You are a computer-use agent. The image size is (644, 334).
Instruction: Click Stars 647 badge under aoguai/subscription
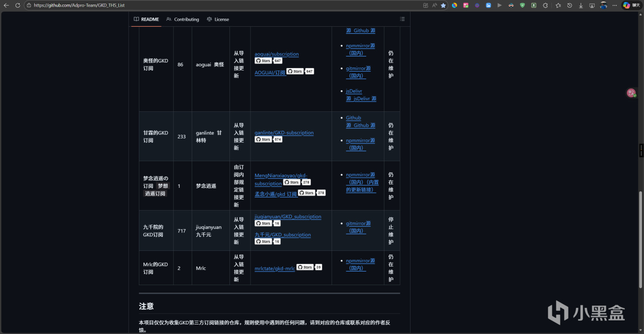(268, 60)
